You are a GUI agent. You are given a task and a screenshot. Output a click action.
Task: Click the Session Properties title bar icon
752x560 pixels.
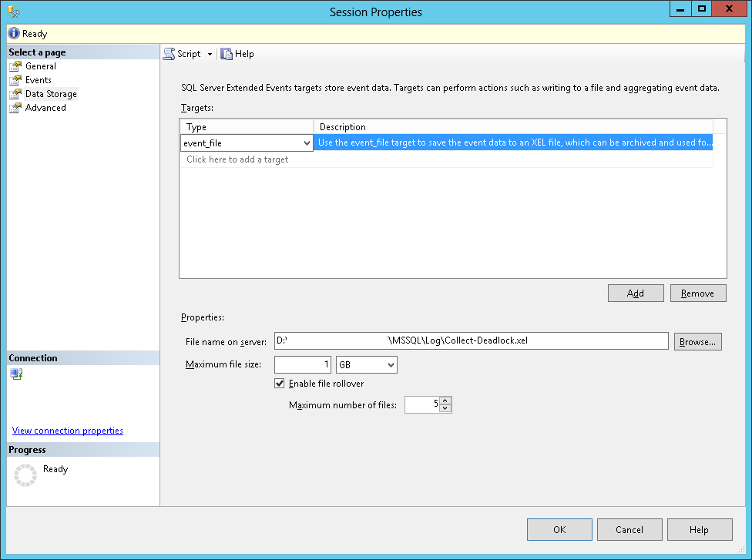[x=14, y=12]
